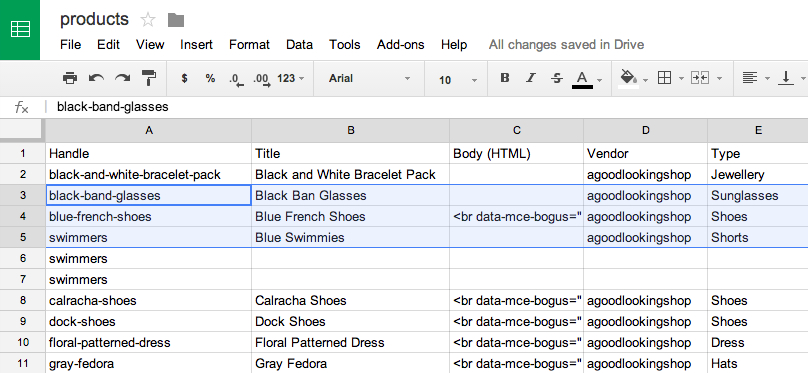
Task: Activate the paint format tool
Action: click(x=149, y=78)
